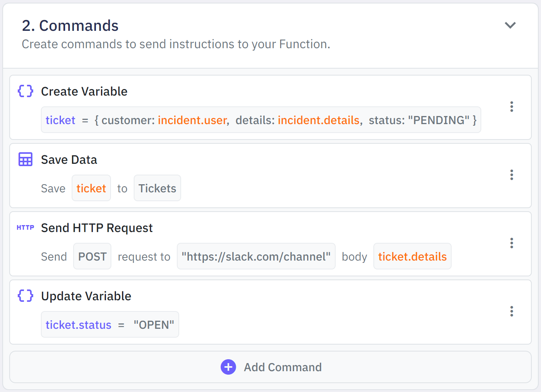The image size is (541, 392).
Task: Open the three-dot menu for Create Variable
Action: click(511, 107)
